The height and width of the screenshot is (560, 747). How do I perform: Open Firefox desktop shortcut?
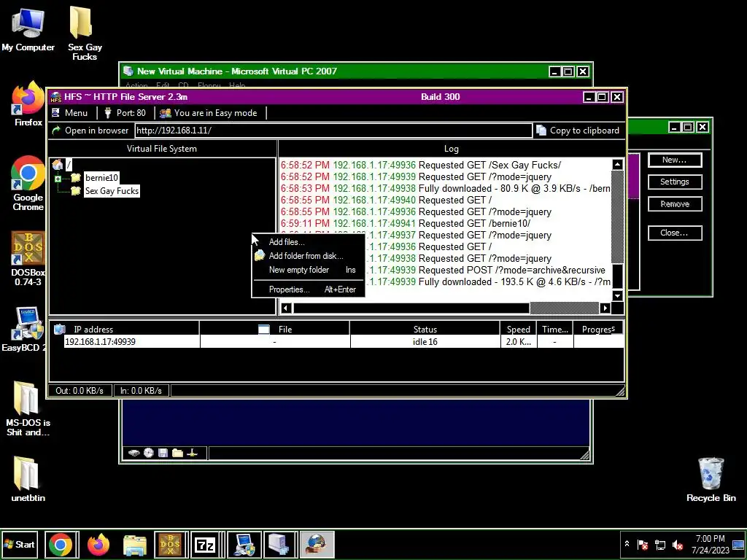(28, 104)
